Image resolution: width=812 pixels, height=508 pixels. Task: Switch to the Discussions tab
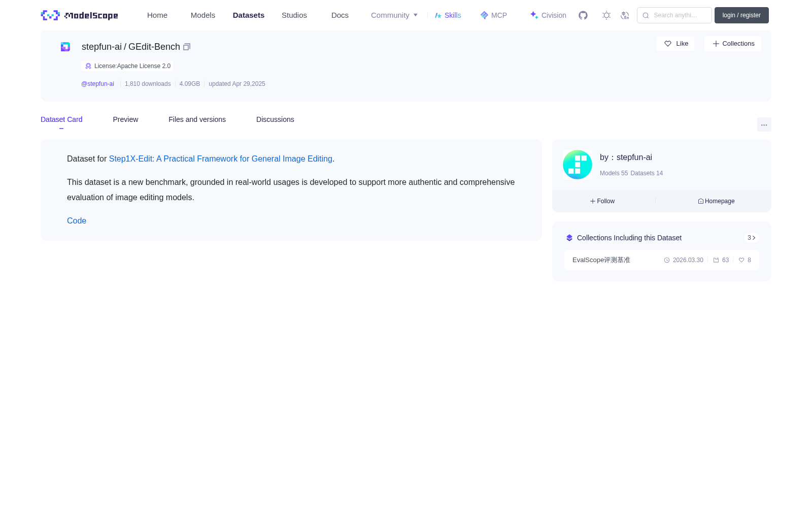click(x=275, y=119)
